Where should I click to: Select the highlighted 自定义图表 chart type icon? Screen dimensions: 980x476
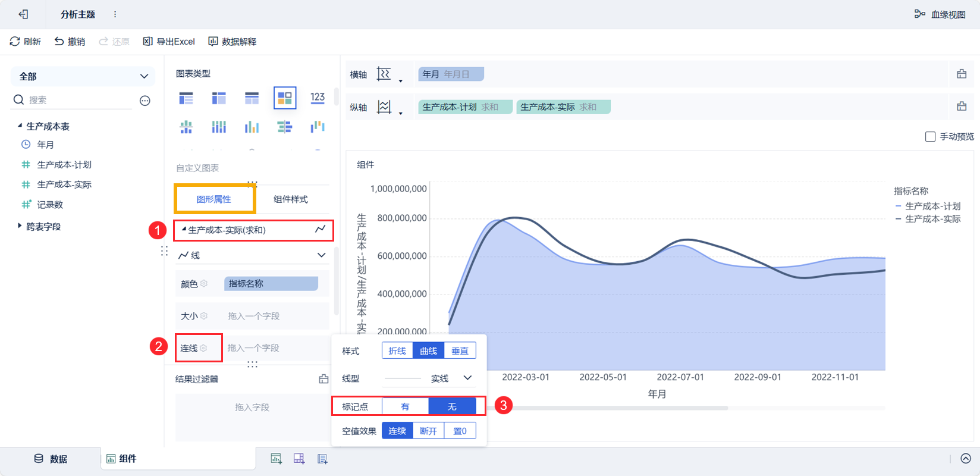click(x=285, y=98)
